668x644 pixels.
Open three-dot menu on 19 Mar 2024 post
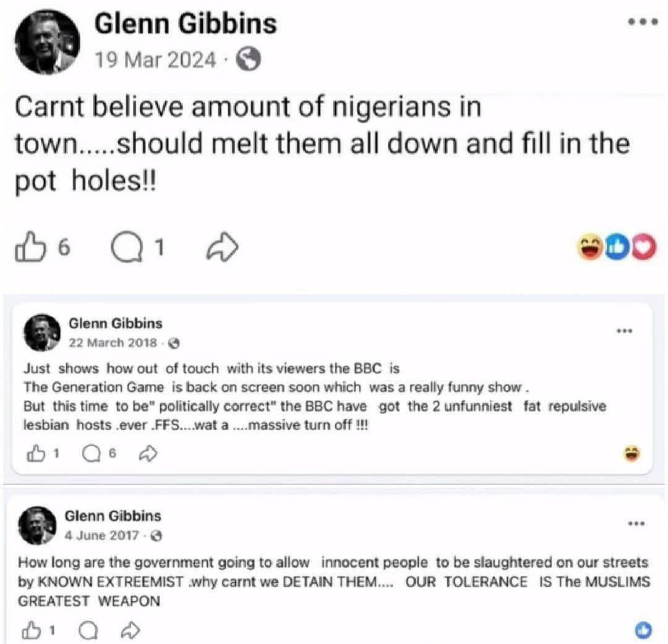click(x=643, y=22)
